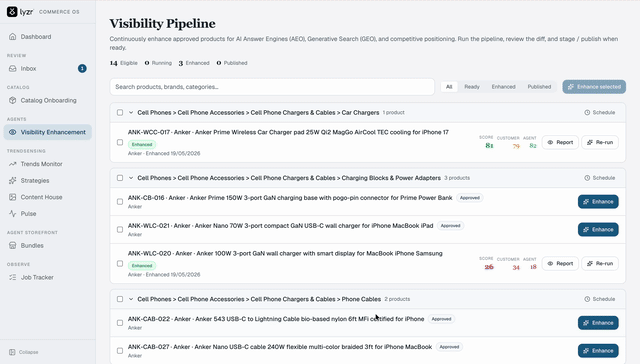
Task: Collapse the Phone Cables category group
Action: [131, 299]
